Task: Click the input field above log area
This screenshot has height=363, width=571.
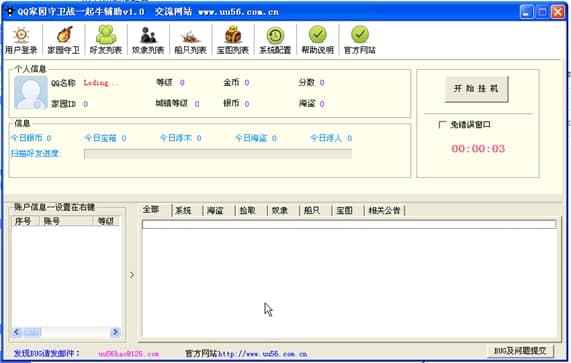Action: (x=349, y=224)
